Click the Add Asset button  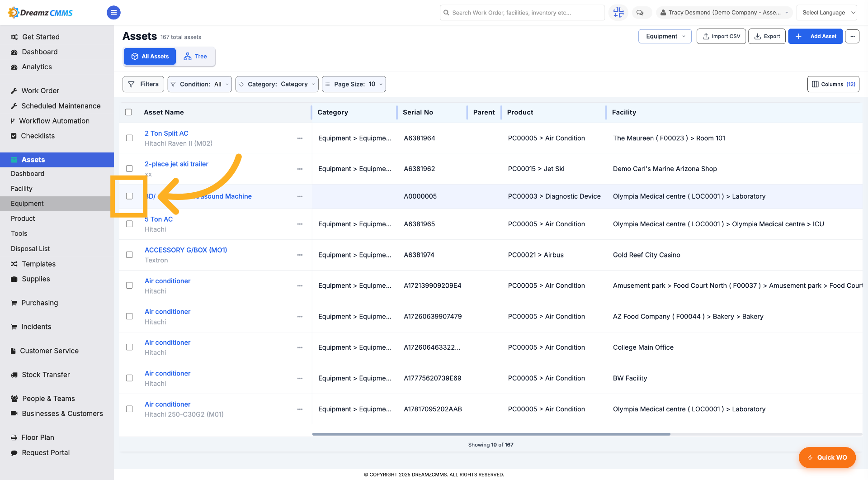[x=815, y=36]
